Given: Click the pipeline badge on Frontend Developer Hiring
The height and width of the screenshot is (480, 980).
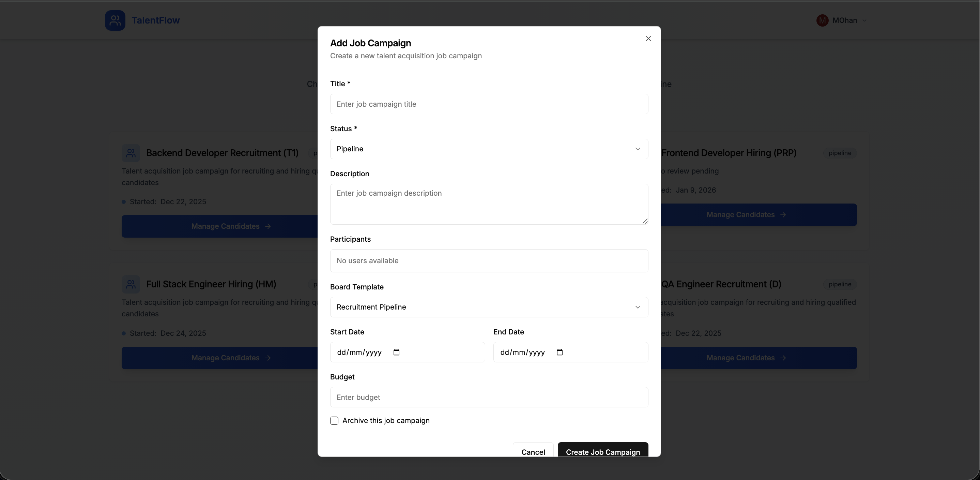Looking at the screenshot, I should pyautogui.click(x=840, y=153).
